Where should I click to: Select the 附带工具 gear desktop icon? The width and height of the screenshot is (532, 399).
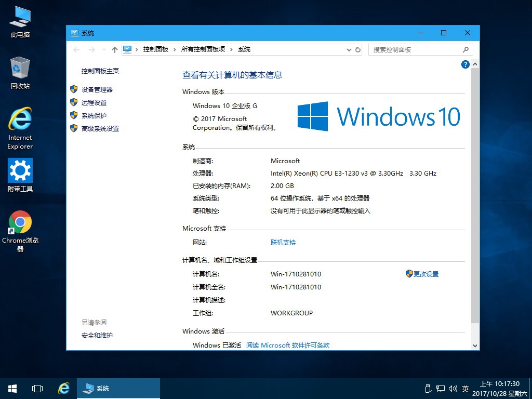click(x=20, y=175)
